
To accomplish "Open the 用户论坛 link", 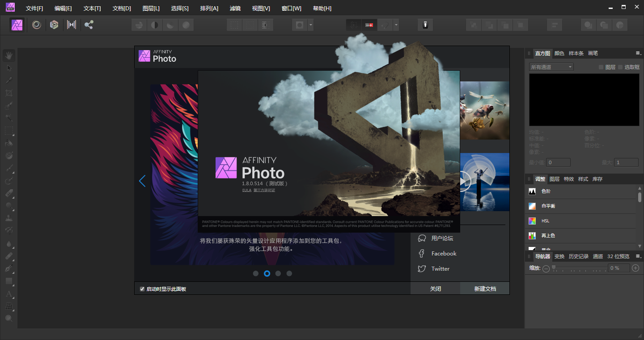I will coord(442,238).
